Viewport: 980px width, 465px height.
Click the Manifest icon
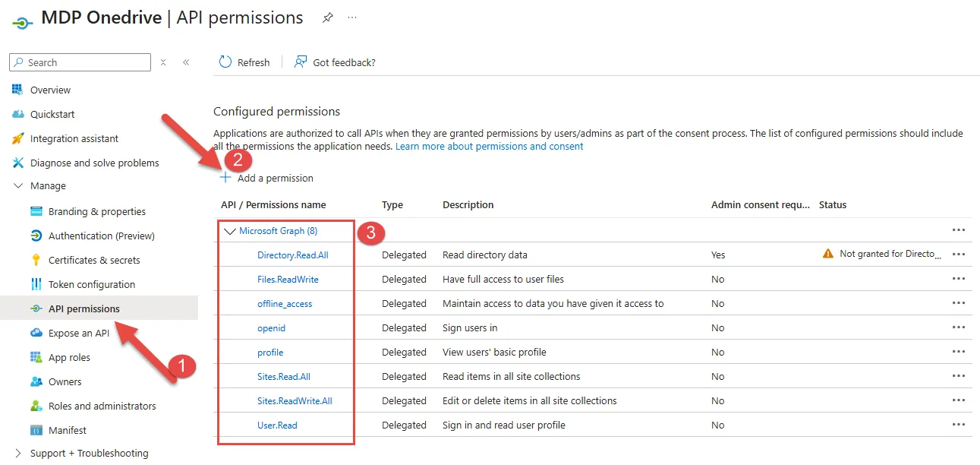(x=36, y=430)
